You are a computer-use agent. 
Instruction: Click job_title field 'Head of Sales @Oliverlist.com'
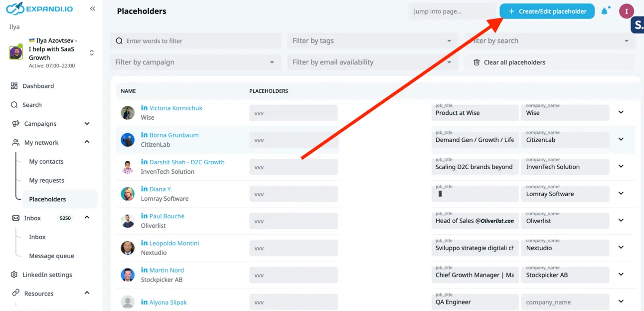(x=475, y=221)
